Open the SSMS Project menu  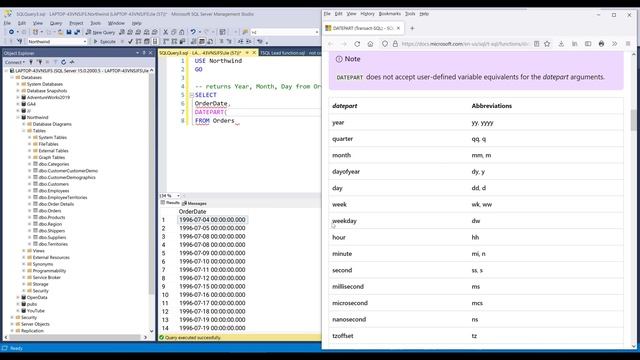tap(76, 23)
